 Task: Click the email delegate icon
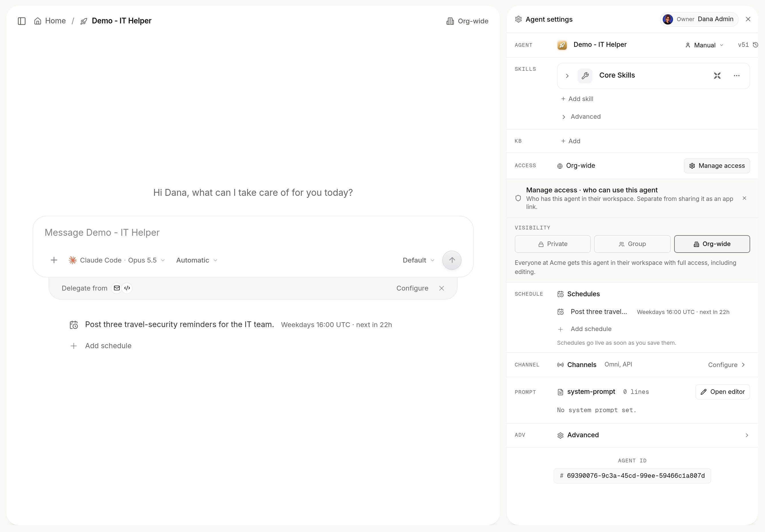[x=117, y=288]
